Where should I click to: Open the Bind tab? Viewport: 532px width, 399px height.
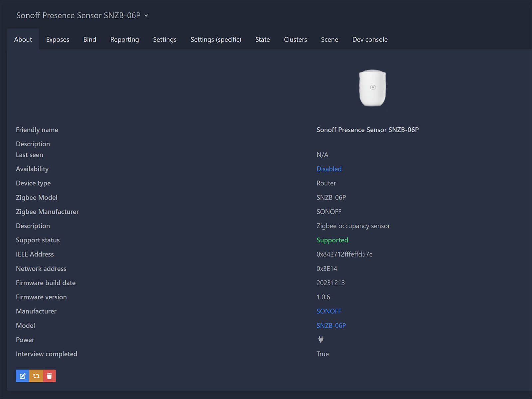pyautogui.click(x=89, y=40)
